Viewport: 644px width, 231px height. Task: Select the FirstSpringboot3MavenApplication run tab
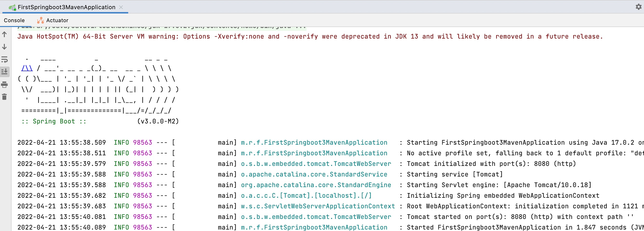(65, 7)
